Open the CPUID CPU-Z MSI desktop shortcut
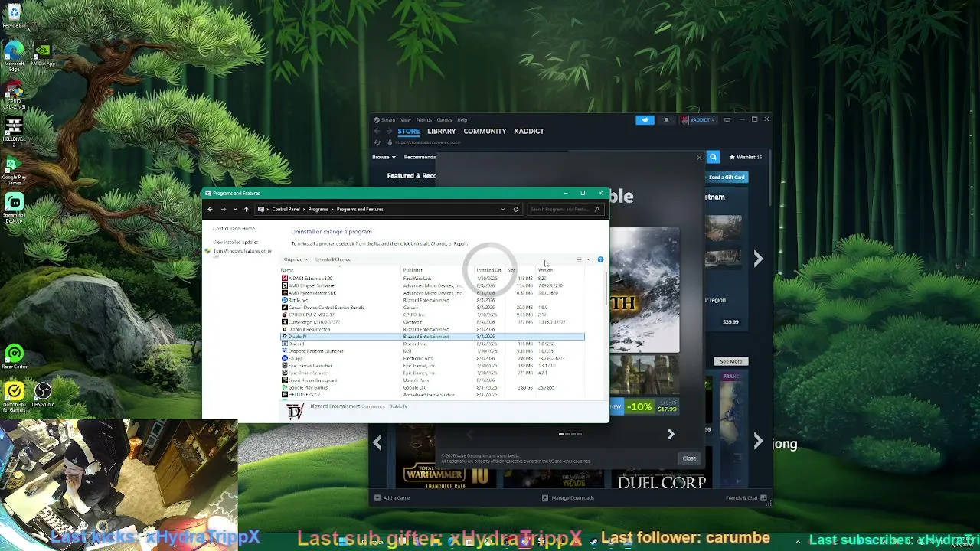980x551 pixels. pos(14,96)
